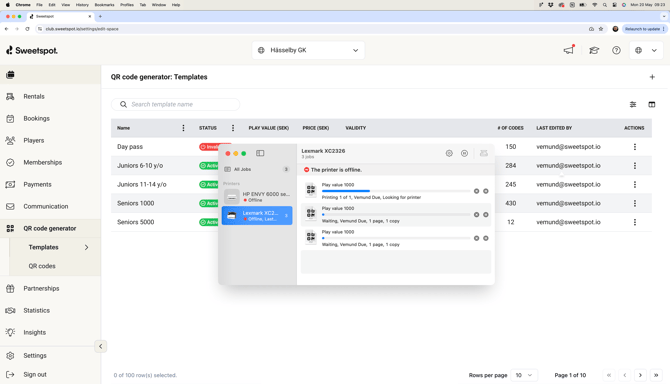Click the Seniors 1000 template name

(135, 203)
